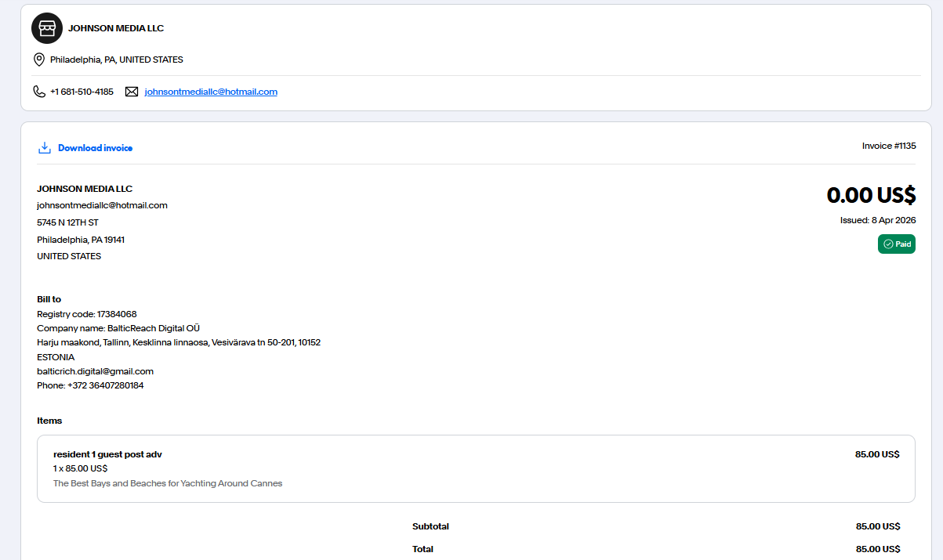Image resolution: width=943 pixels, height=560 pixels.
Task: Click the Phone: +372 36407280184 line
Action: (90, 385)
